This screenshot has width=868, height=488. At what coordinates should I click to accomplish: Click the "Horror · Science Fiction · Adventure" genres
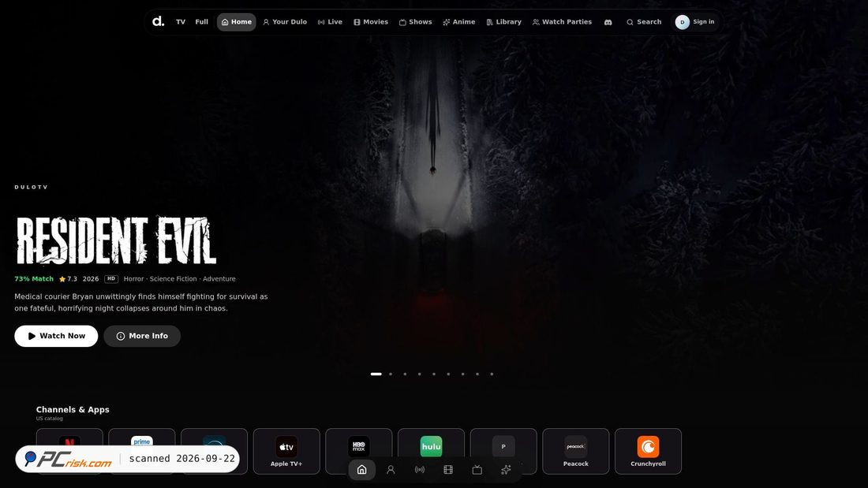[x=179, y=279]
